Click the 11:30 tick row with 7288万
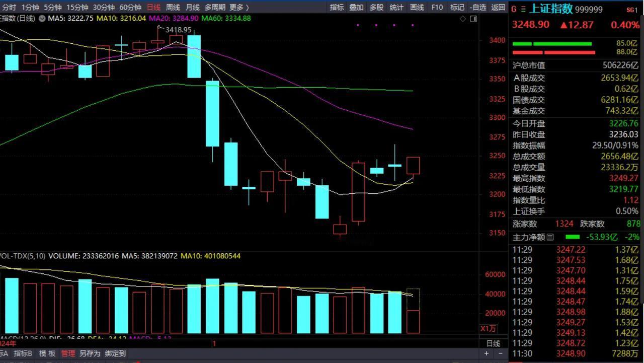Screen dimensions: 644x363 click(x=576, y=353)
